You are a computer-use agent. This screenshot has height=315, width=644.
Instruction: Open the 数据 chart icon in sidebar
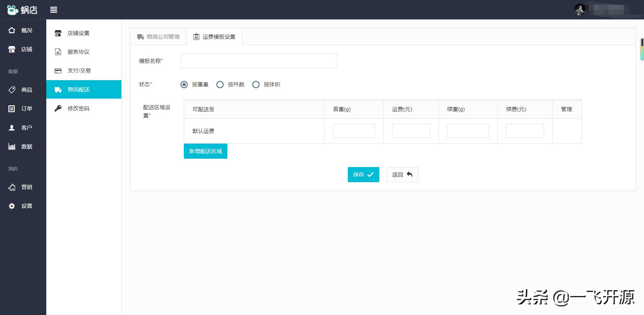(x=12, y=146)
